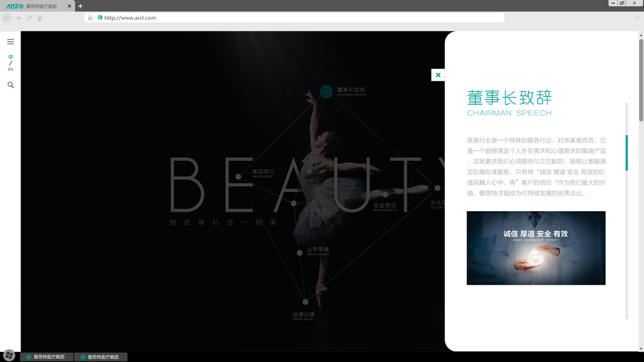Switch to first 爱思特医疗集团 taskbar item
The image size is (644, 362).
click(47, 357)
